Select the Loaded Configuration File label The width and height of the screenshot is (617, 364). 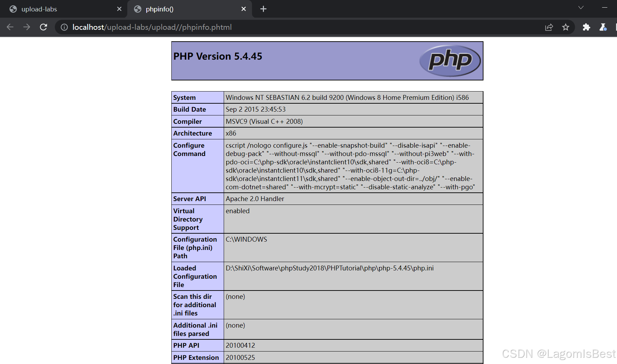(x=195, y=277)
